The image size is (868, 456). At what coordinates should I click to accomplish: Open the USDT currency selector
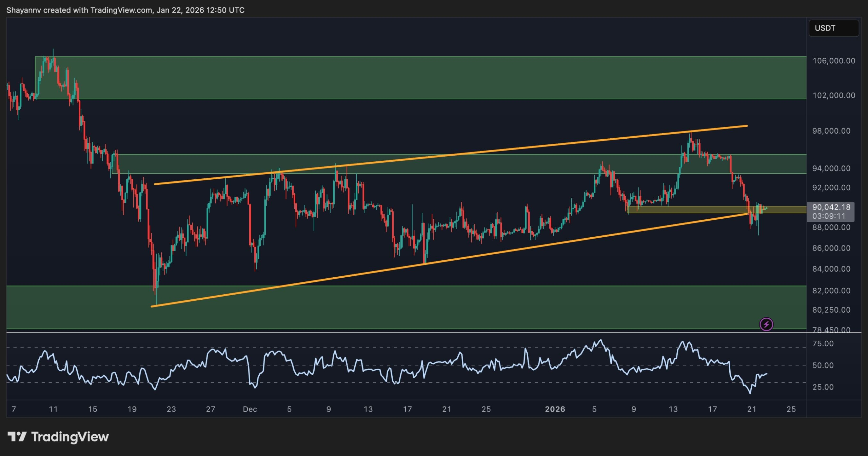(x=833, y=28)
